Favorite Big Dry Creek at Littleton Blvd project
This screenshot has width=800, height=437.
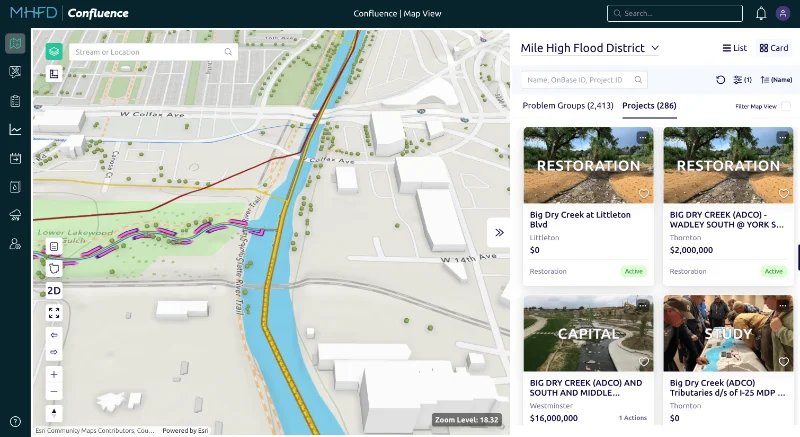coord(643,193)
